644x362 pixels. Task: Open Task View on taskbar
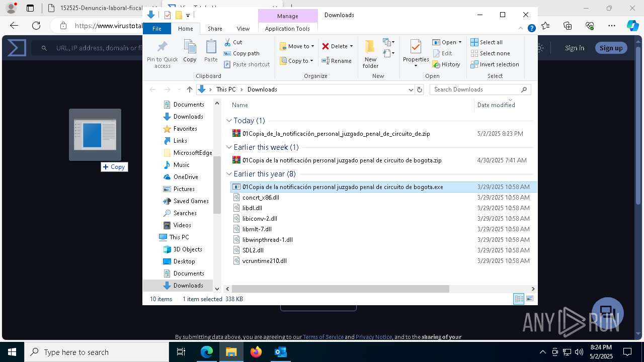coord(182,352)
